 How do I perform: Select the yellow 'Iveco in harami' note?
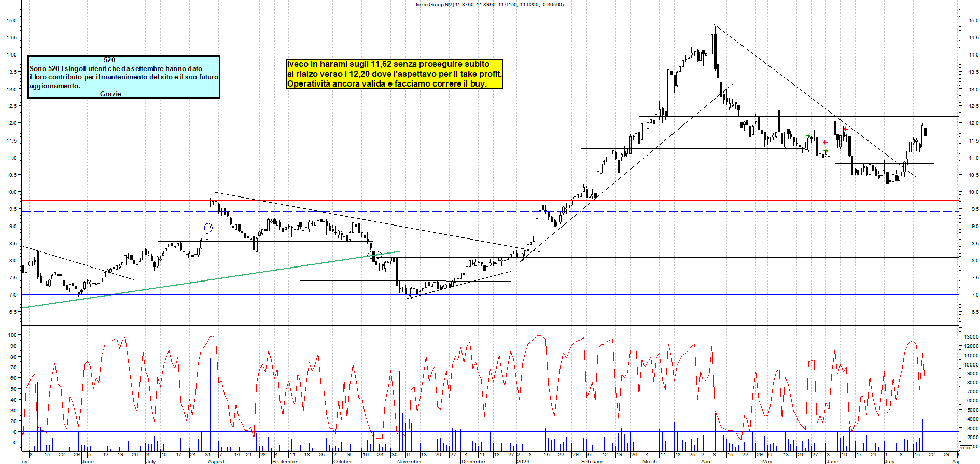coord(395,74)
